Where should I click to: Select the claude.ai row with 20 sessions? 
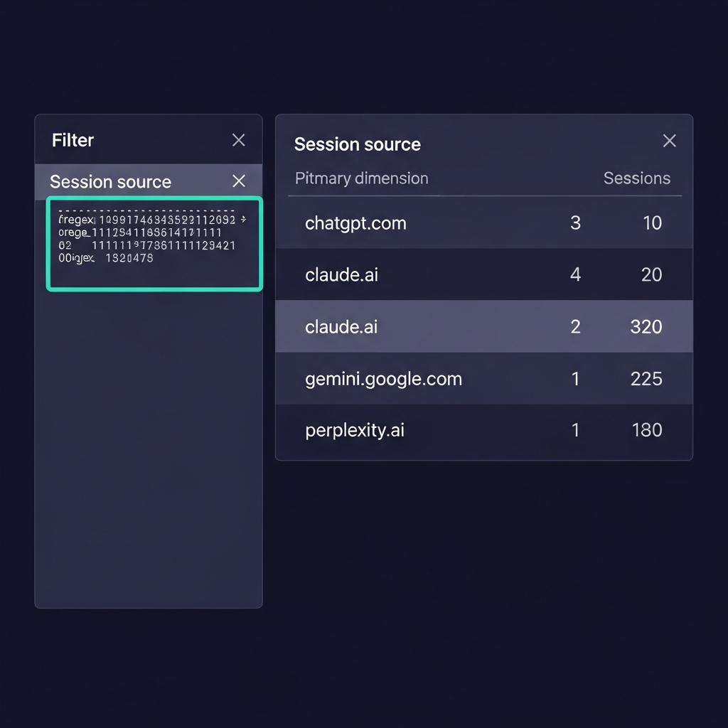[483, 274]
